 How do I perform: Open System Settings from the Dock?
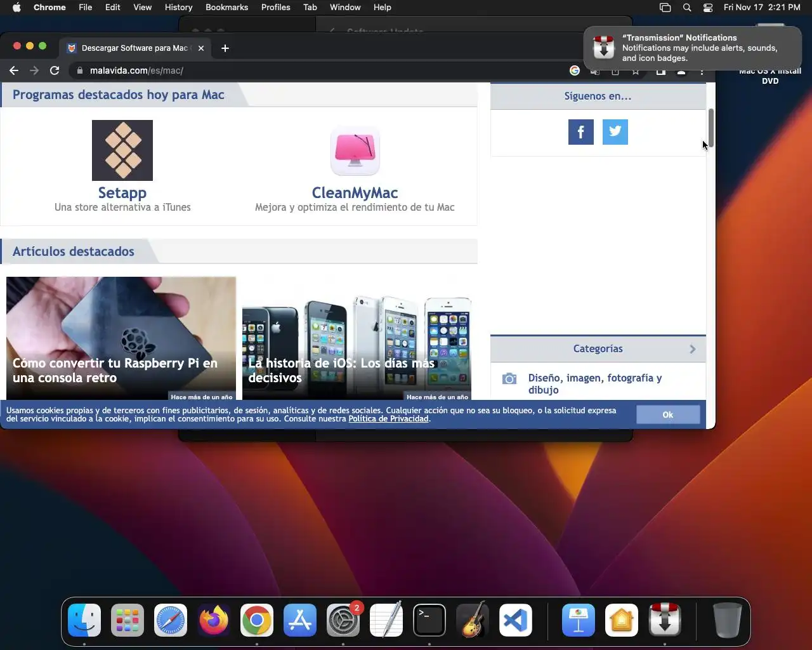point(343,620)
